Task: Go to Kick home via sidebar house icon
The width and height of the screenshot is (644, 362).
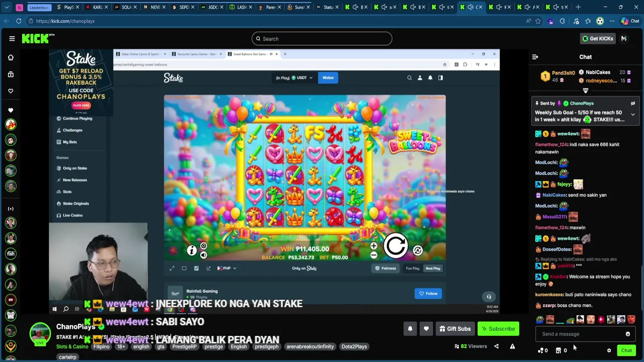Action: coord(11,57)
